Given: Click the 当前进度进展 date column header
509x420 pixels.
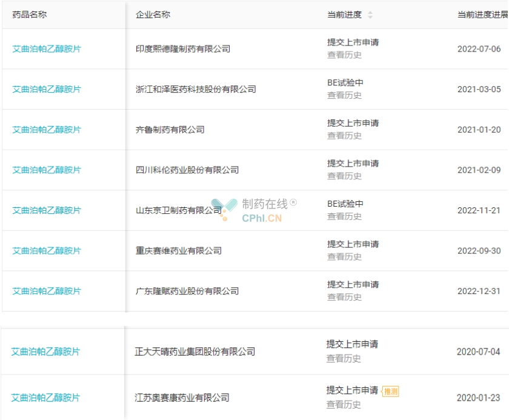Looking at the screenshot, I should (x=483, y=15).
